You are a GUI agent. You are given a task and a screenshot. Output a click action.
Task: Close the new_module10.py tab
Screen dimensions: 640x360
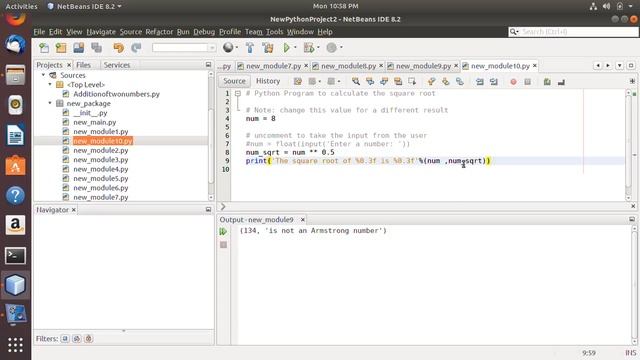click(535, 65)
